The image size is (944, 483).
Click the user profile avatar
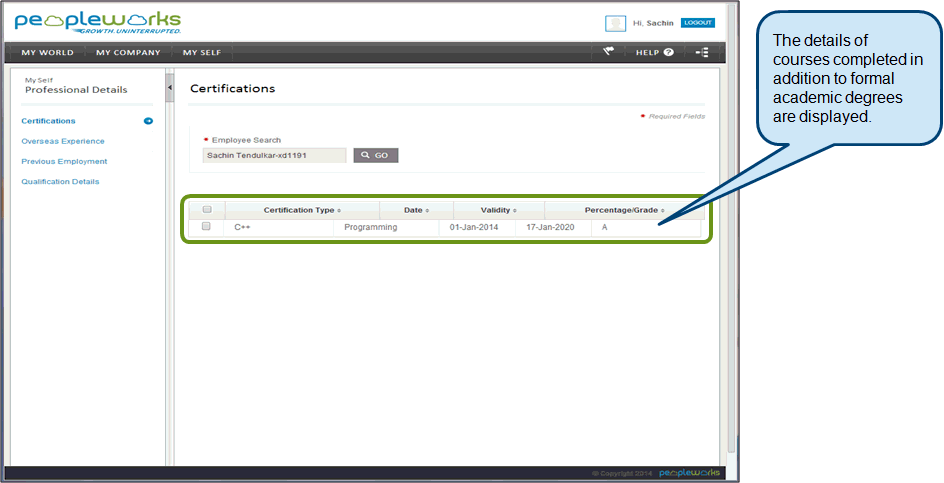pyautogui.click(x=616, y=23)
